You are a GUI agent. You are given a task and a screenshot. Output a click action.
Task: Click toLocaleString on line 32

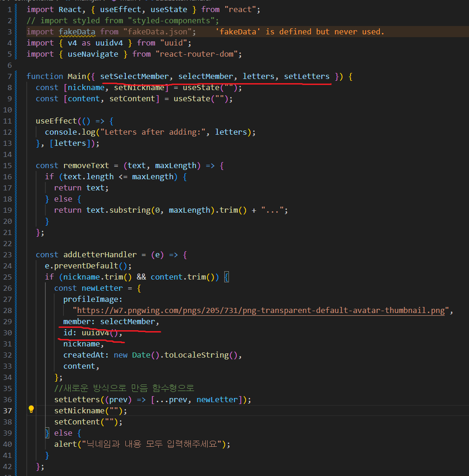click(x=196, y=355)
